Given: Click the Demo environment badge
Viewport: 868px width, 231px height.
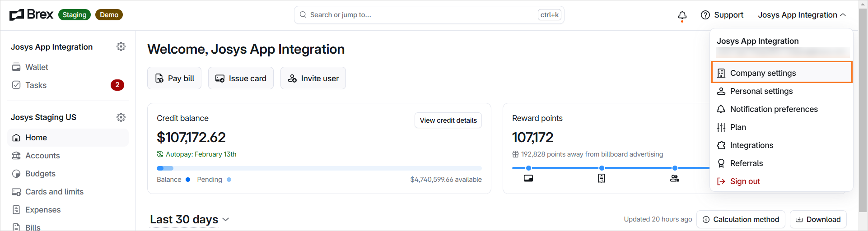Looking at the screenshot, I should [x=109, y=15].
